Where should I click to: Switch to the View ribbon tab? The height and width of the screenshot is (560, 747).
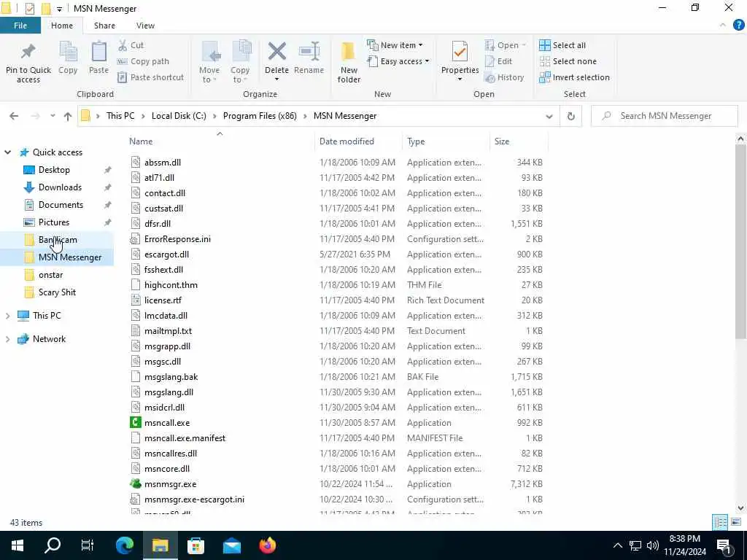point(145,26)
